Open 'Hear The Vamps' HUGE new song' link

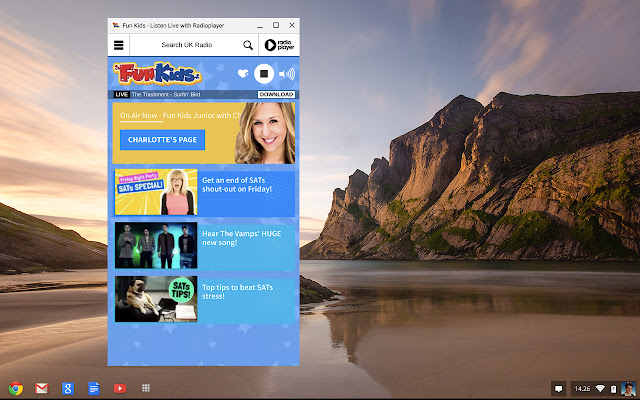click(242, 238)
